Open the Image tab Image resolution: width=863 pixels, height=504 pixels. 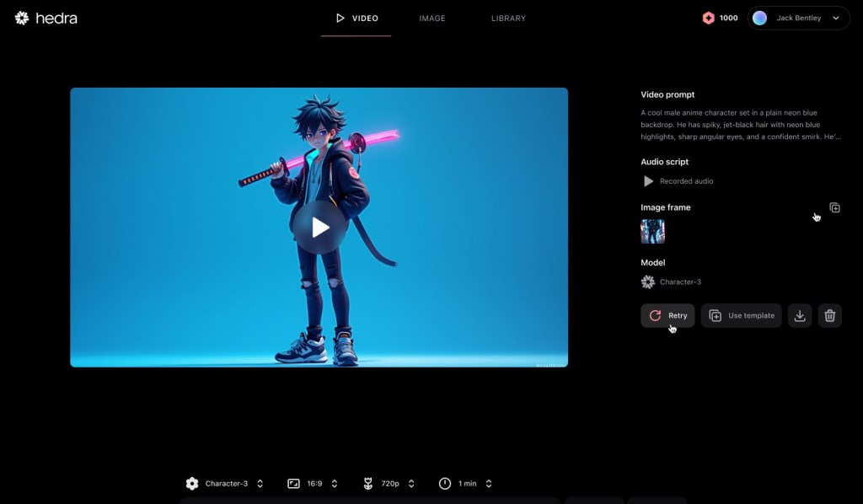pyautogui.click(x=432, y=18)
